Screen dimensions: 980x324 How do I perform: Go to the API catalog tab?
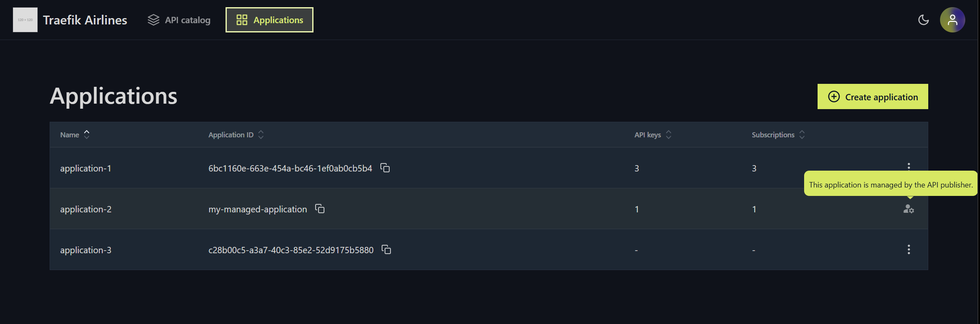pyautogui.click(x=179, y=20)
